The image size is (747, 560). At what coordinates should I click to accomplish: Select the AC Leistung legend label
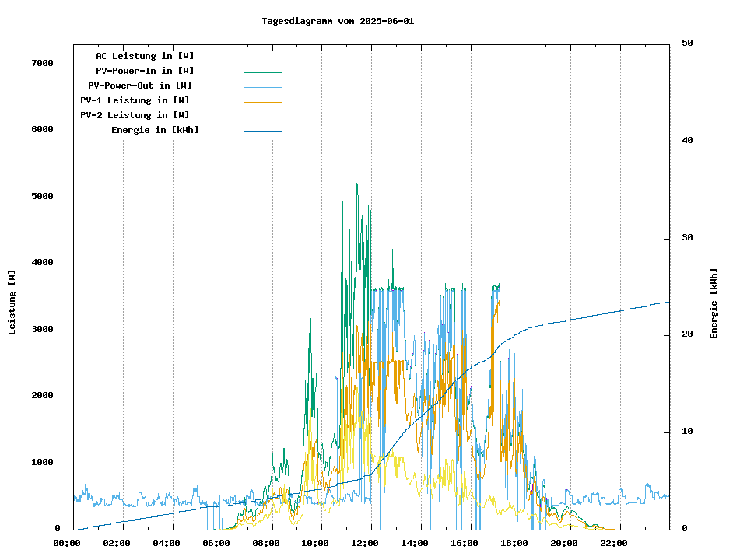click(x=145, y=56)
